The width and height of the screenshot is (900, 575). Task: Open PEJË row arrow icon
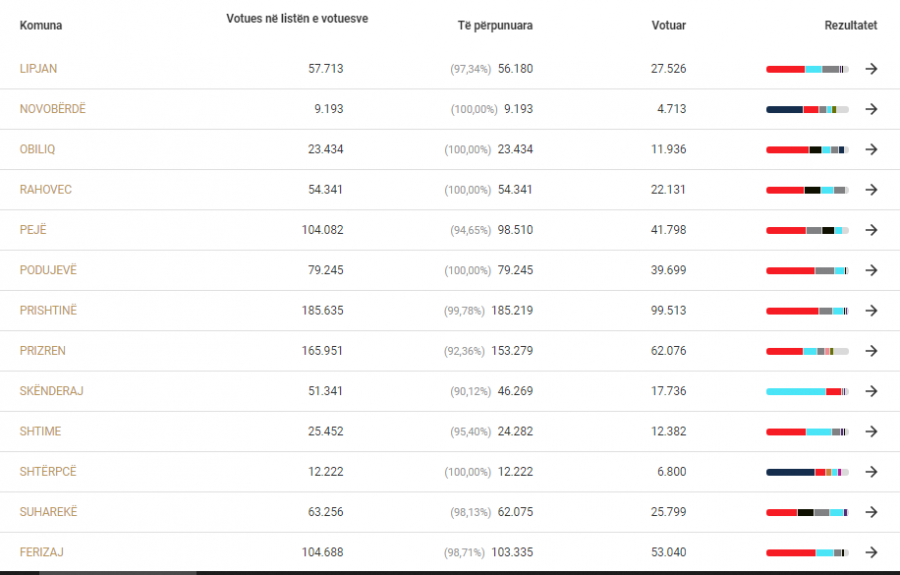[x=871, y=230]
